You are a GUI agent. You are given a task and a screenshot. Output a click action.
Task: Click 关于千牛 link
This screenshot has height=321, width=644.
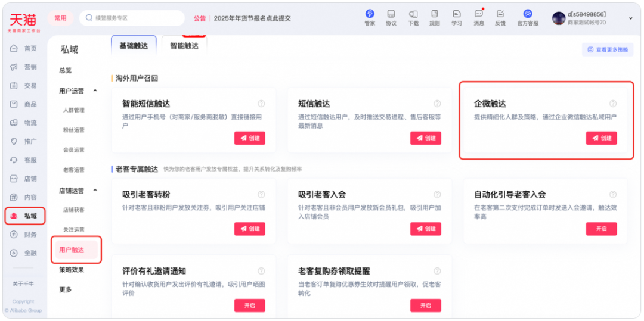tap(23, 284)
